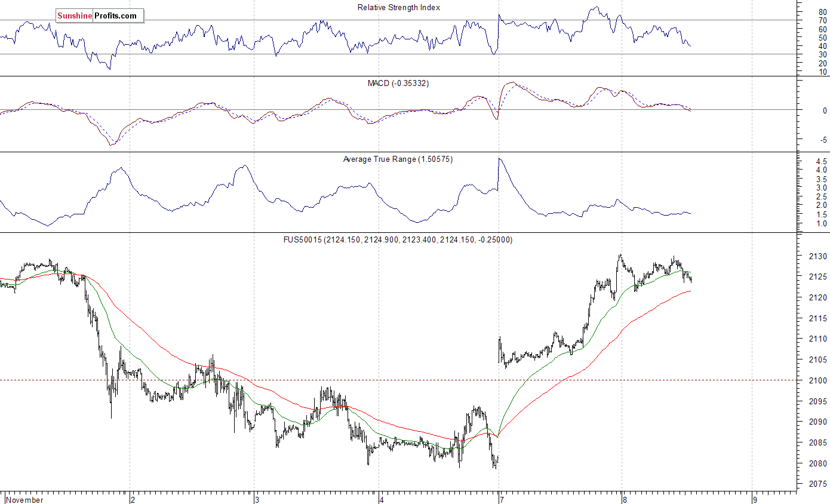Click the MACD scale value 0
This screenshot has width=830, height=504.
[825, 110]
